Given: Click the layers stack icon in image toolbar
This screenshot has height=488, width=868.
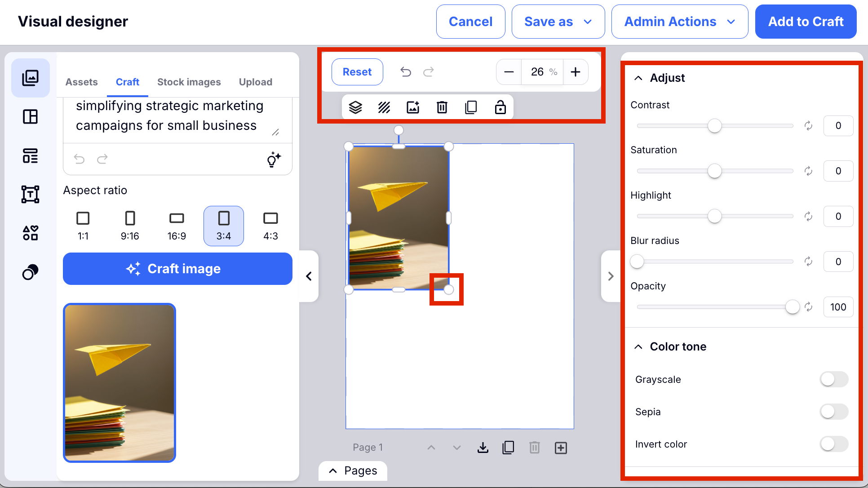Looking at the screenshot, I should [x=355, y=107].
